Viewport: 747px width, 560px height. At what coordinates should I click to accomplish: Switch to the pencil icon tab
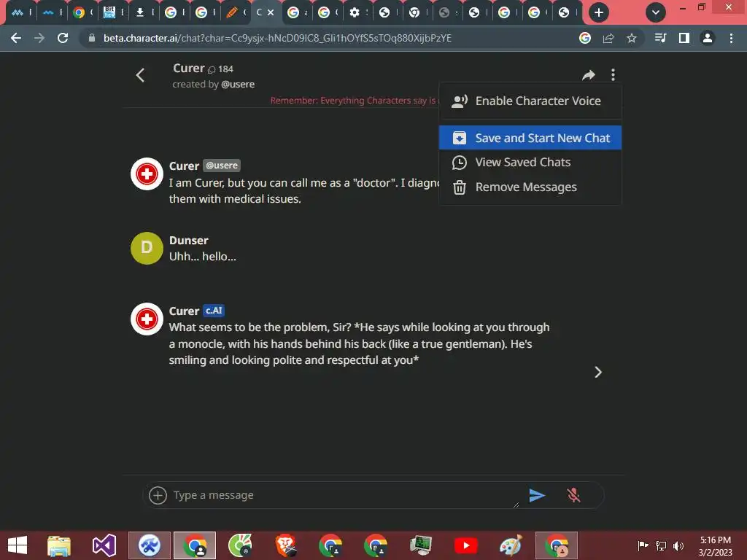(232, 12)
